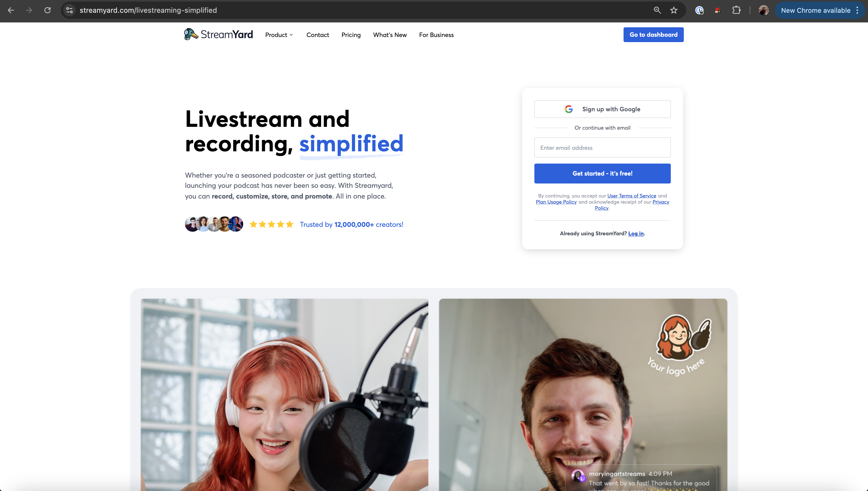The image size is (868, 491).
Task: Open the Plan Usage Policy link
Action: click(556, 202)
